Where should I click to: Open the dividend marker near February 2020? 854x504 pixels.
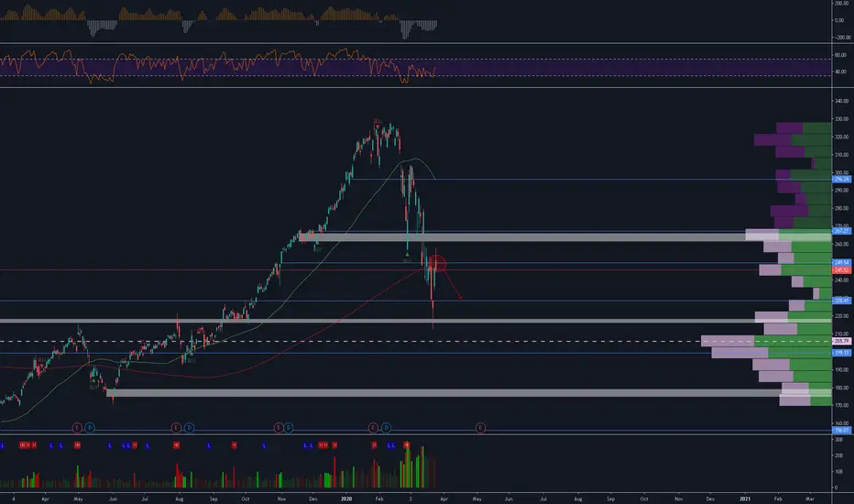tap(386, 428)
